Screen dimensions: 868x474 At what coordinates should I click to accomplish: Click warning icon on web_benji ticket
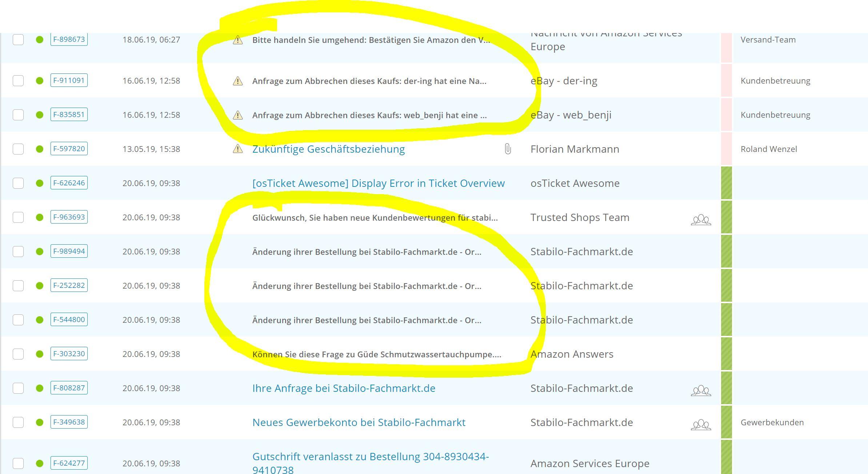click(x=237, y=115)
